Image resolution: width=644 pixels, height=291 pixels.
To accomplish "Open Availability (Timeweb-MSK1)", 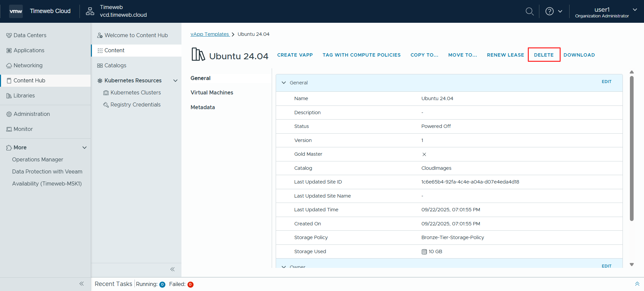I will click(47, 184).
